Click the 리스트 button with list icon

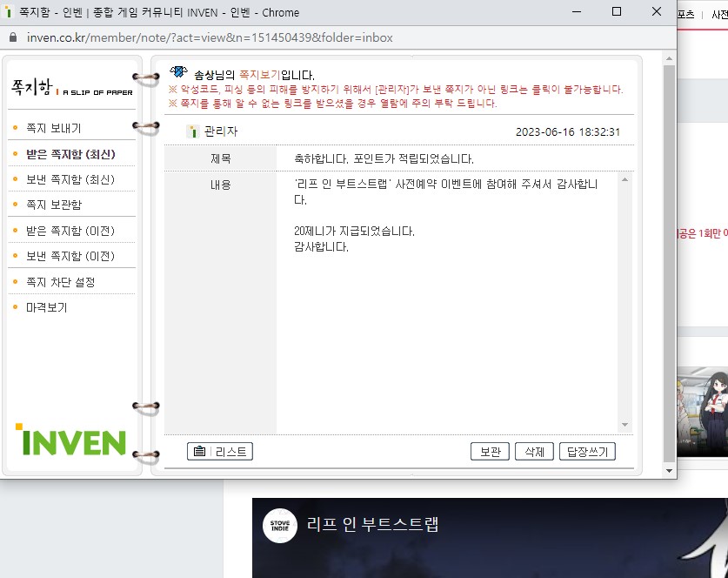tap(220, 451)
